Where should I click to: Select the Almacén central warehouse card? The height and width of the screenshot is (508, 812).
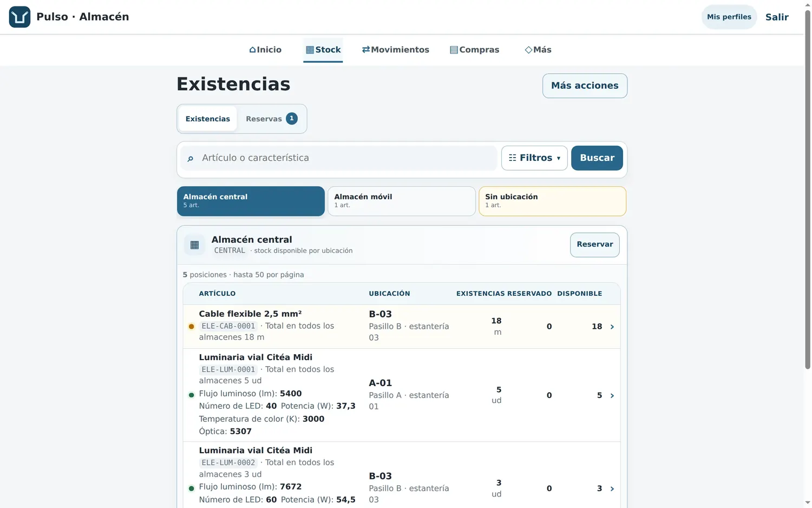pyautogui.click(x=251, y=201)
